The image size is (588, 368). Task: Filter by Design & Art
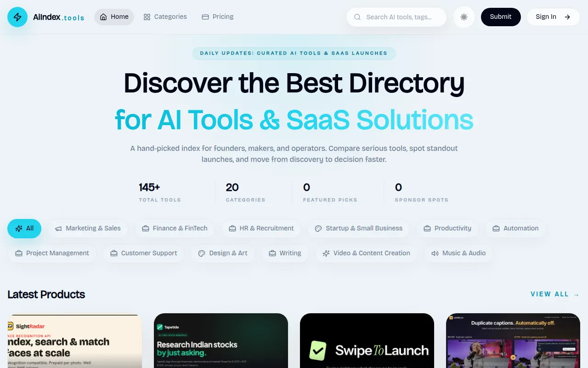[223, 253]
